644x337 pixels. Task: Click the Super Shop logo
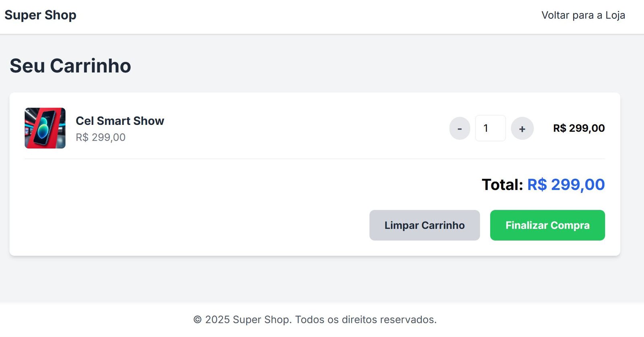point(40,15)
